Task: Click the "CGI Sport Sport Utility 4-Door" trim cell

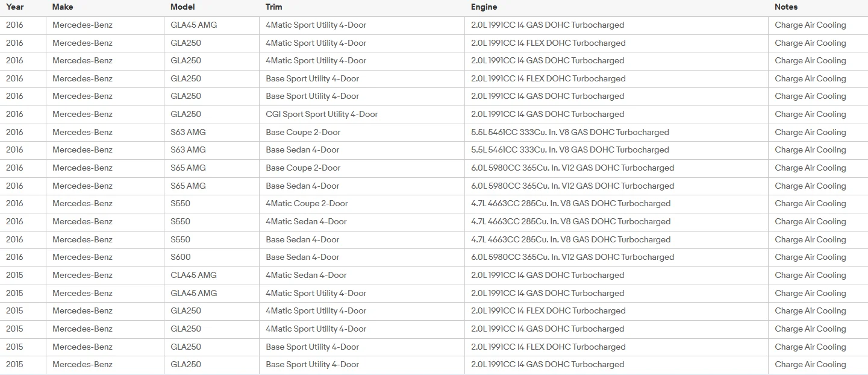Action: tap(322, 114)
